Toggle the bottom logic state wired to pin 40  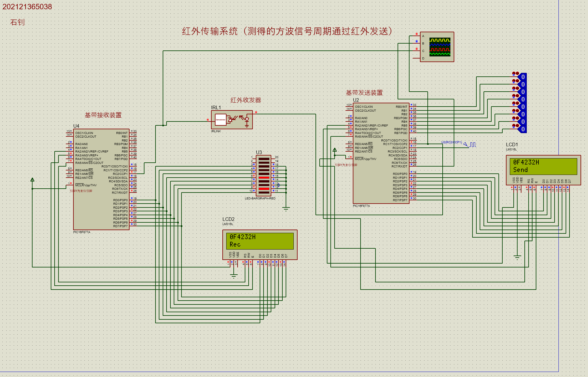point(522,129)
